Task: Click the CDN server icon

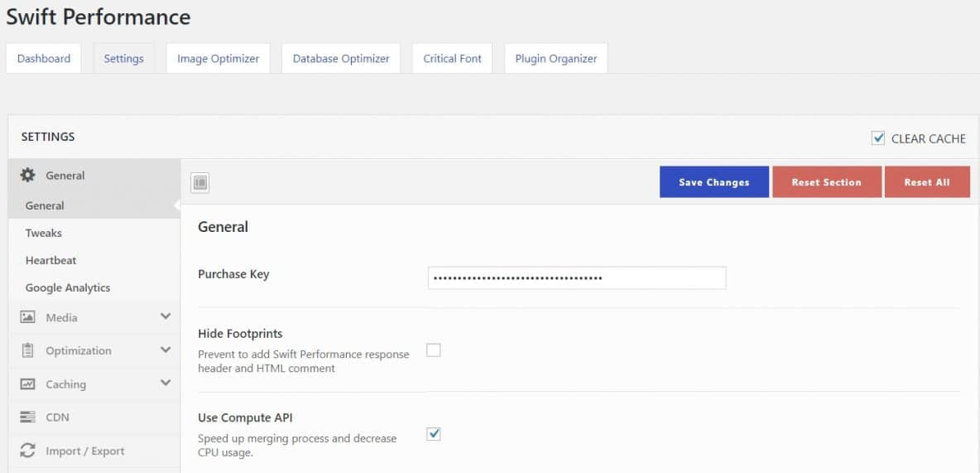Action: pos(27,417)
